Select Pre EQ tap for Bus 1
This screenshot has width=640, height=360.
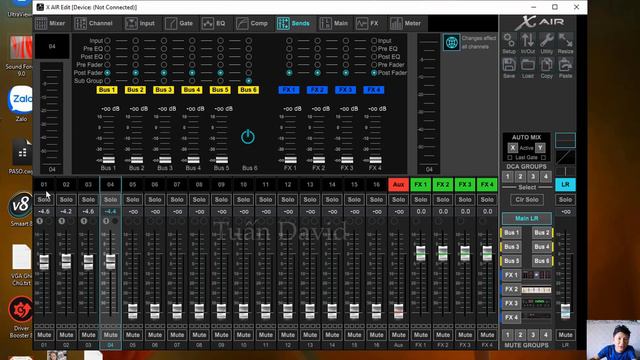107,49
